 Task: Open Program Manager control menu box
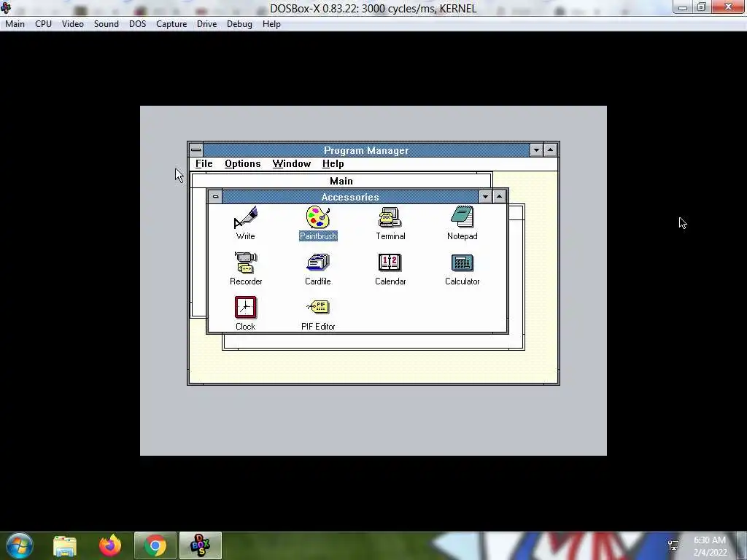[x=196, y=150]
